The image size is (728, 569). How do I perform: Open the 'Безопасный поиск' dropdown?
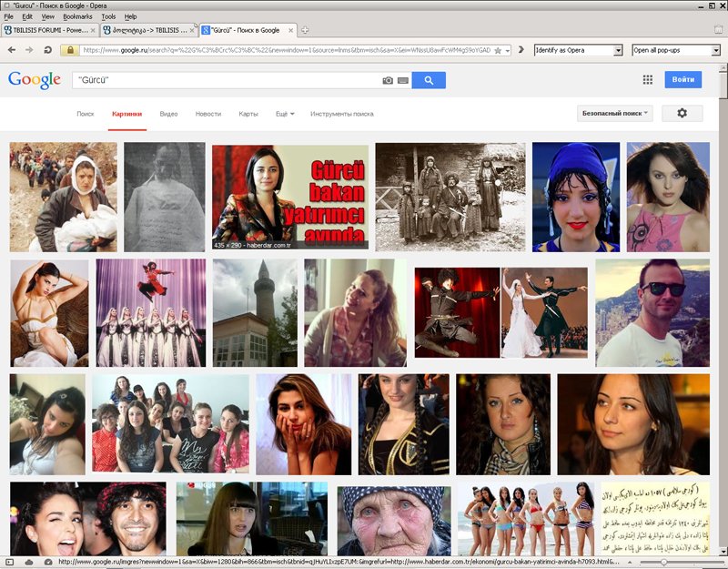pos(615,114)
